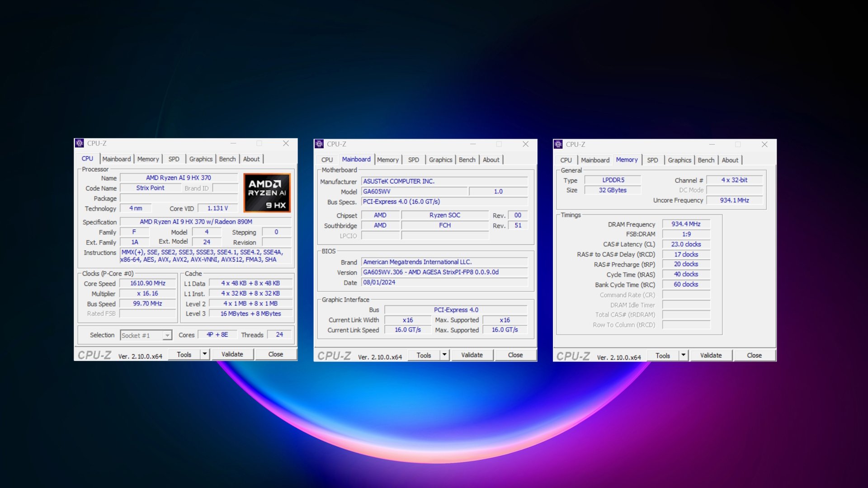Open the Tools dropdown arrow in the right window
Viewport: 868px width, 488px height.
point(684,356)
